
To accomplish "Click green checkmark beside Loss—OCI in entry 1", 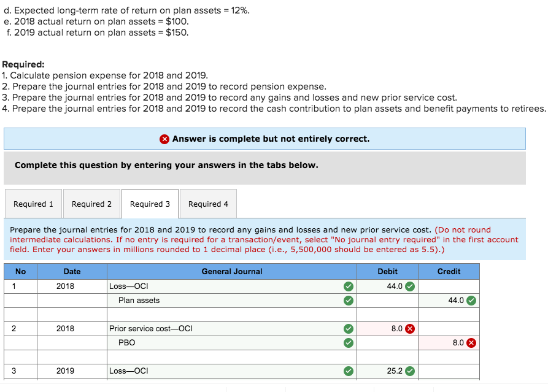I will click(x=349, y=286).
